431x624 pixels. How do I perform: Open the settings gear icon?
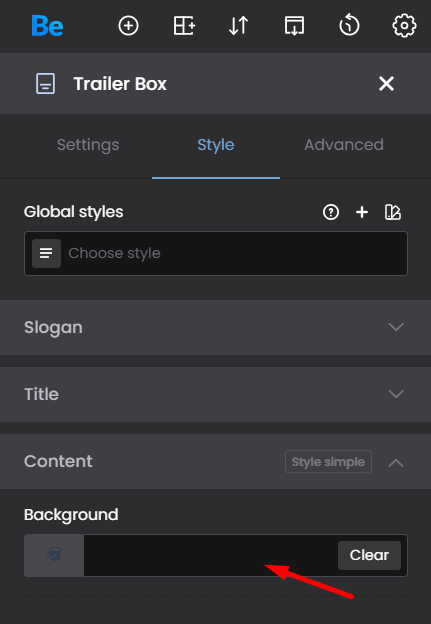tap(404, 26)
